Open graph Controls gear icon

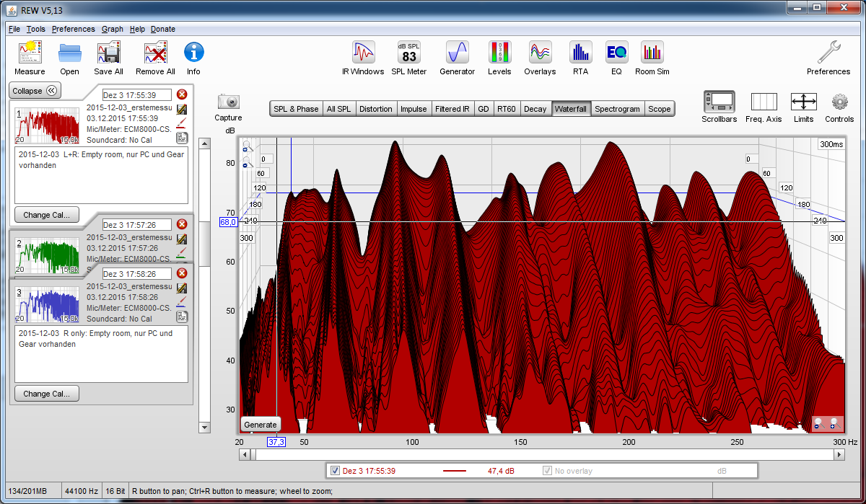click(839, 102)
